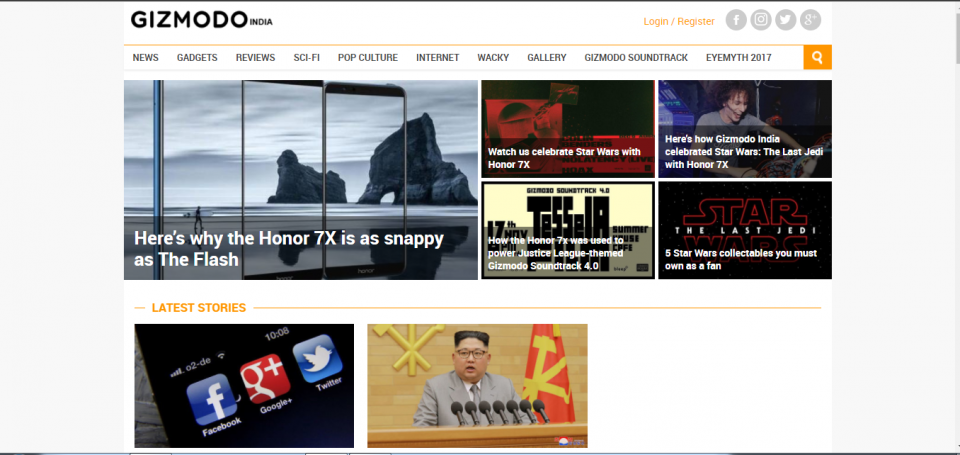960x455 pixels.
Task: Click the orange search magnifier icon
Action: coord(817,58)
